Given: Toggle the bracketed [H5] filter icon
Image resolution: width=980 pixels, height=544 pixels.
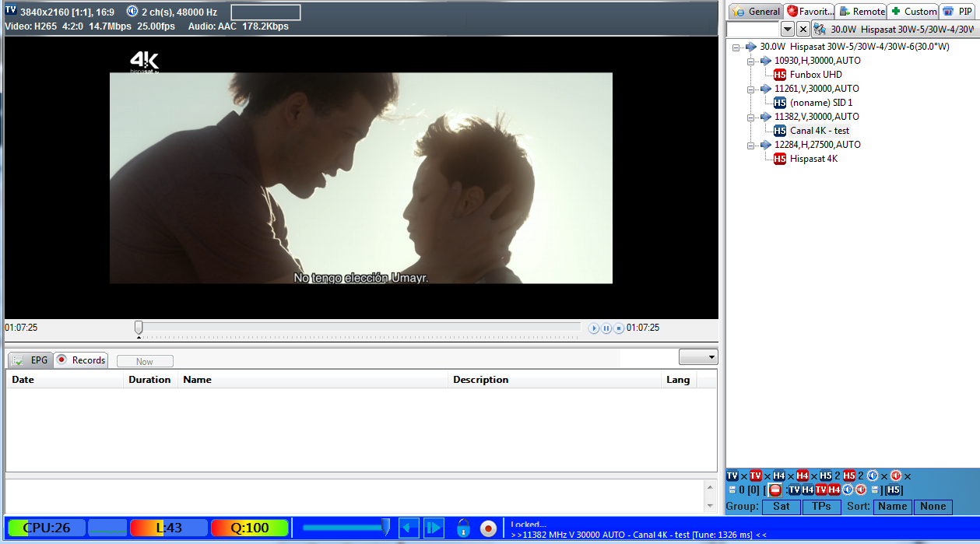Looking at the screenshot, I should 894,490.
